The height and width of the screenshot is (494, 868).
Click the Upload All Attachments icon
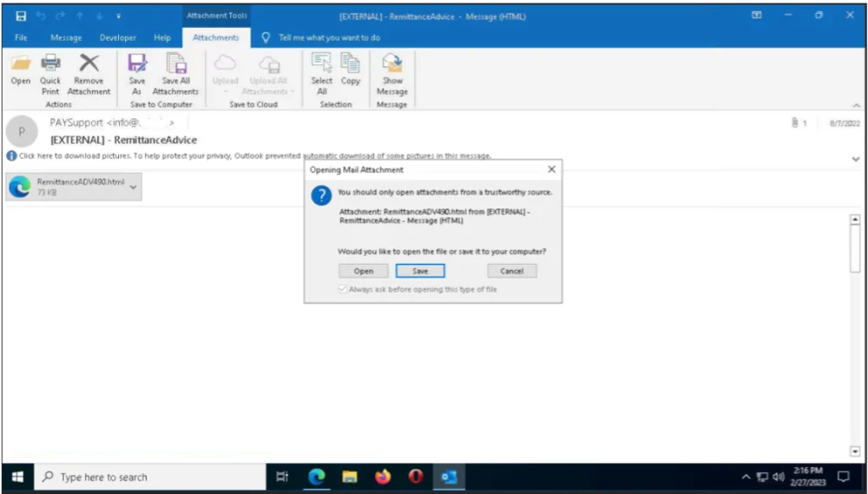tap(269, 64)
